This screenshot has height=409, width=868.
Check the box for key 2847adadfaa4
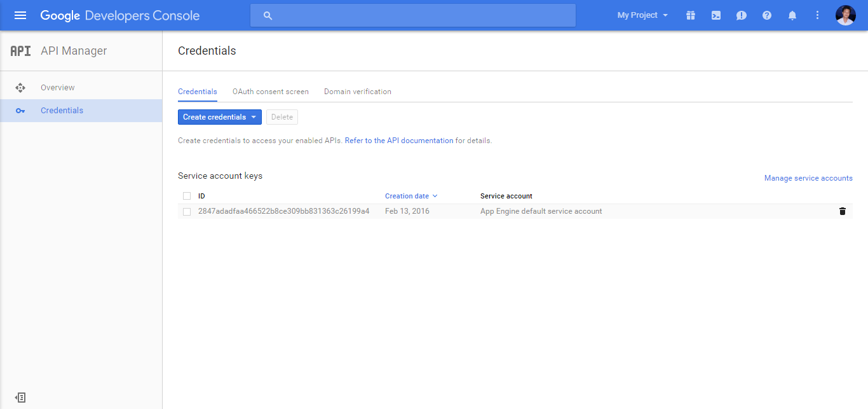pos(187,212)
